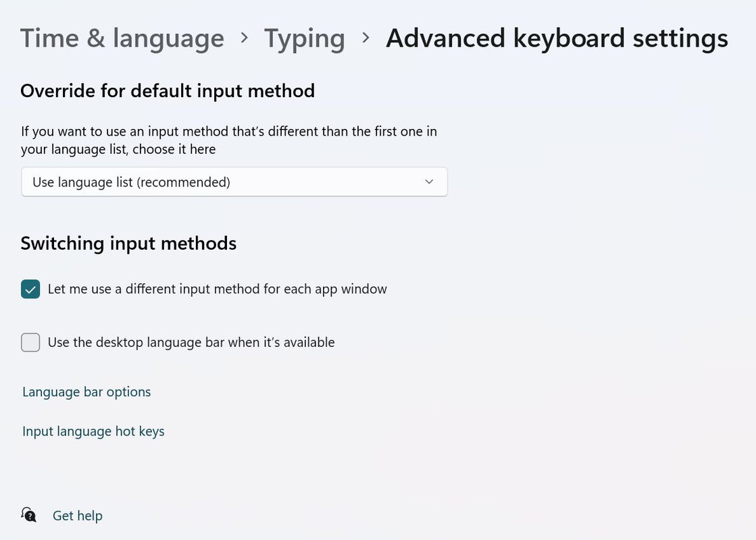Viewport: 756px width, 540px height.
Task: Open Language bar options link
Action: pos(86,392)
